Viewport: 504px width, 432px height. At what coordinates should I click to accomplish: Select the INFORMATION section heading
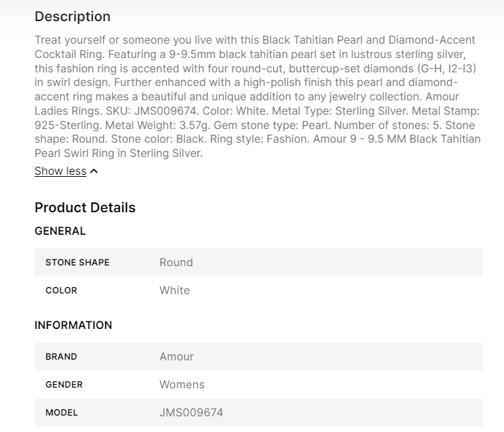click(x=73, y=326)
